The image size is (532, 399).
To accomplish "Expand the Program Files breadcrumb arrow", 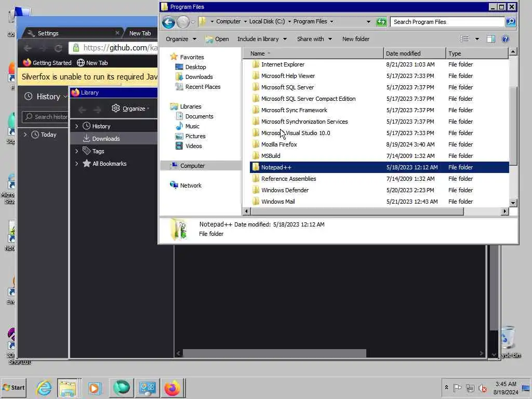I will pos(331,22).
